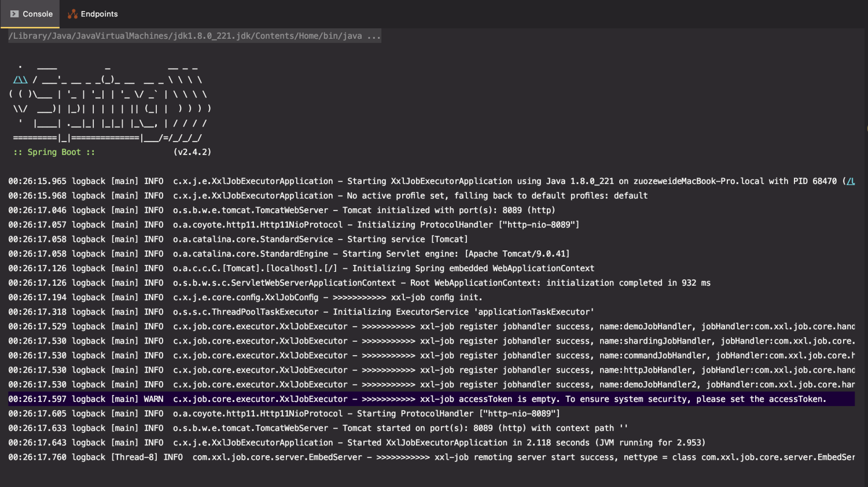The width and height of the screenshot is (868, 487).
Task: Select the 'Starting service [Tomcat]' log line
Action: click(x=238, y=239)
